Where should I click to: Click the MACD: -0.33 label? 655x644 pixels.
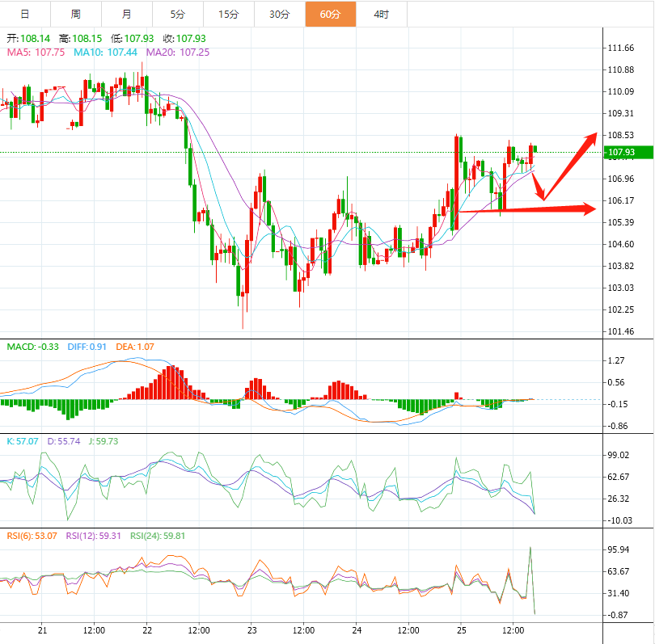coord(32,347)
